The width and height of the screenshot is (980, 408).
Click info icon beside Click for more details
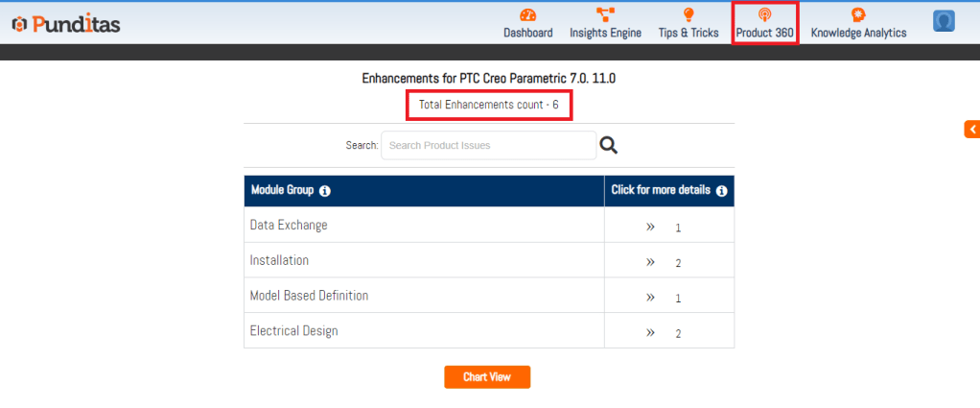(722, 191)
